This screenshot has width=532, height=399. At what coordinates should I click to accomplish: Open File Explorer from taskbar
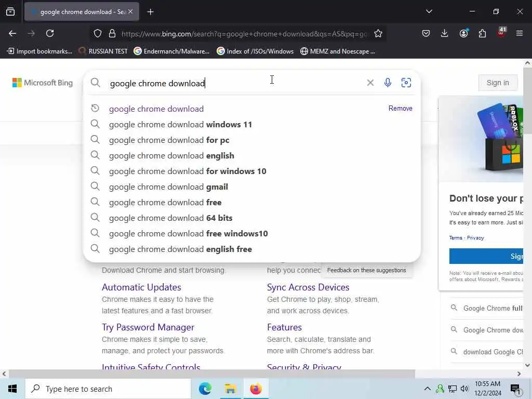pyautogui.click(x=230, y=389)
